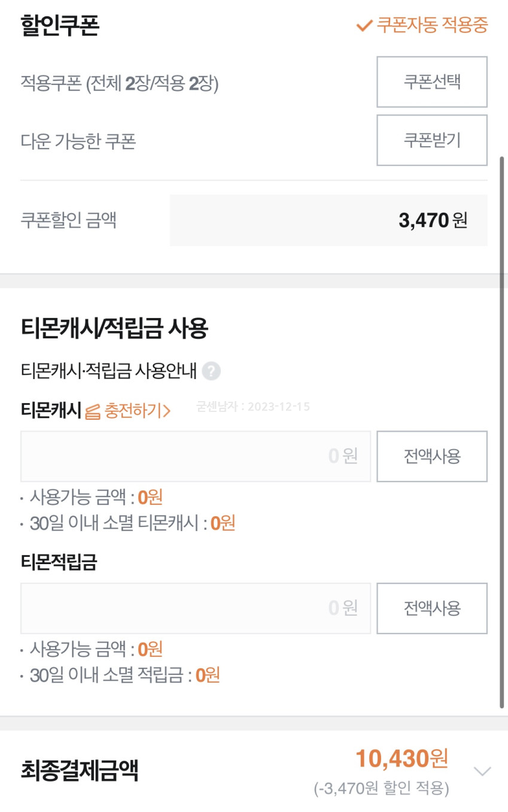The width and height of the screenshot is (508, 812).
Task: Click the cash stack icon before 충전하기
Action: (x=93, y=411)
